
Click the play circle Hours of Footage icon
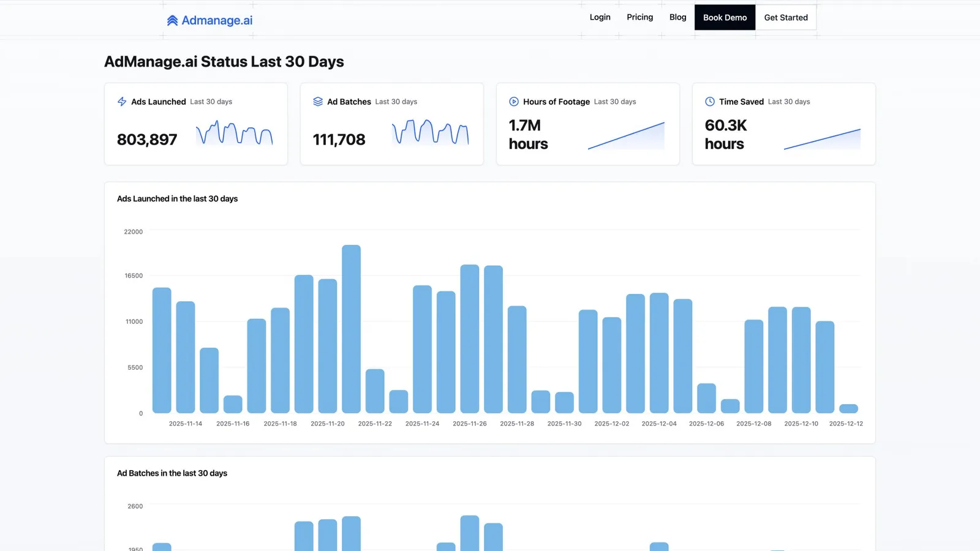click(514, 102)
